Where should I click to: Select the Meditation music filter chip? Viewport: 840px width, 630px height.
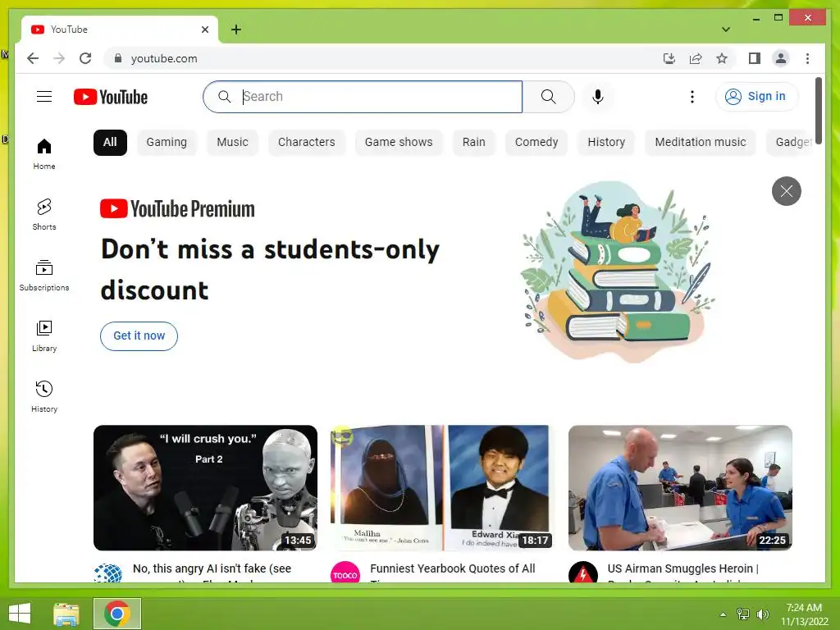[701, 143]
